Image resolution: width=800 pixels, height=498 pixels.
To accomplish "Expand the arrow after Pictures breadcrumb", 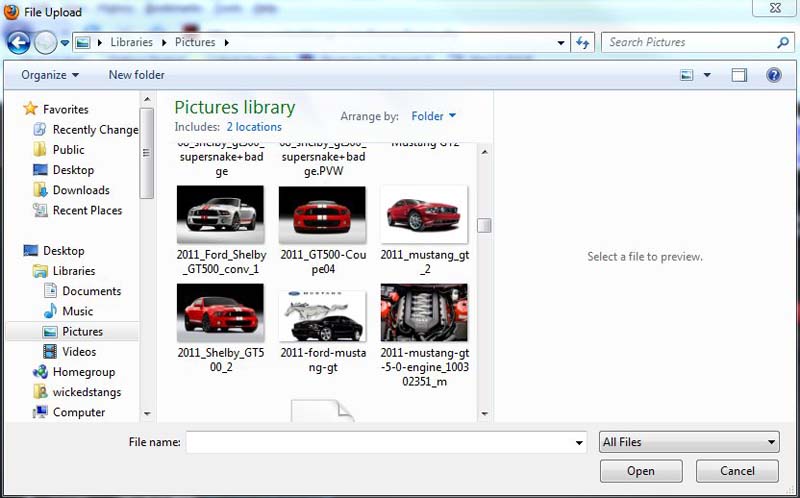I will (x=227, y=43).
